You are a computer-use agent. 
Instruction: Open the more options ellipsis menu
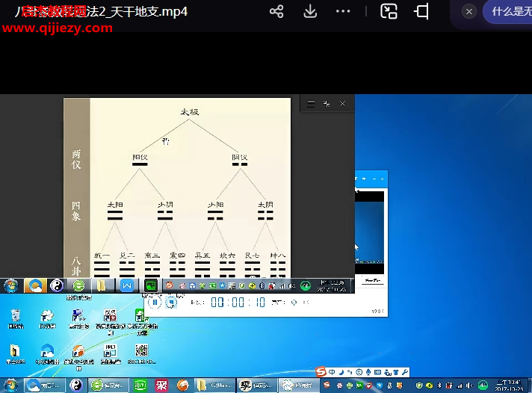click(343, 11)
